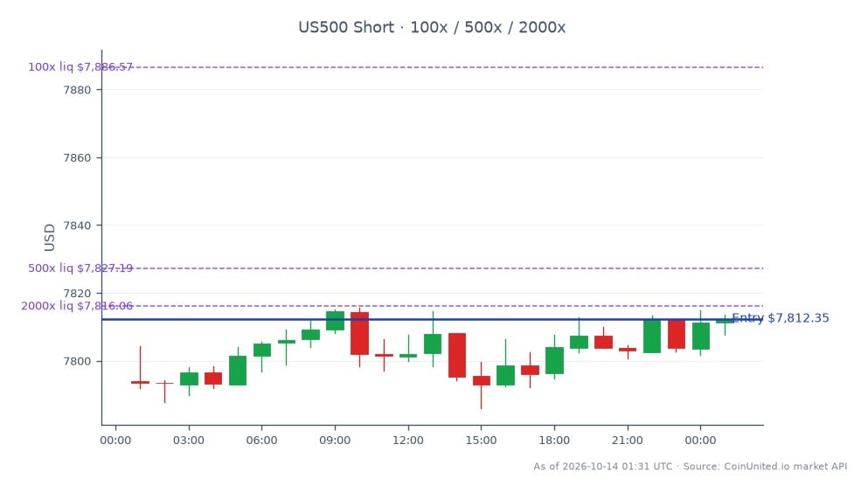Click the red candle at 23:00
This screenshot has height=493, width=868.
676,334
